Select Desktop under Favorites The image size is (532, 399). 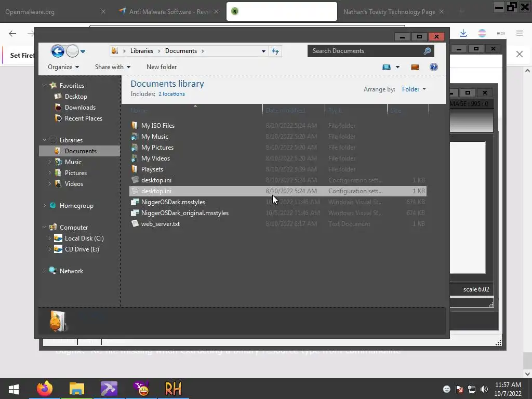76,97
